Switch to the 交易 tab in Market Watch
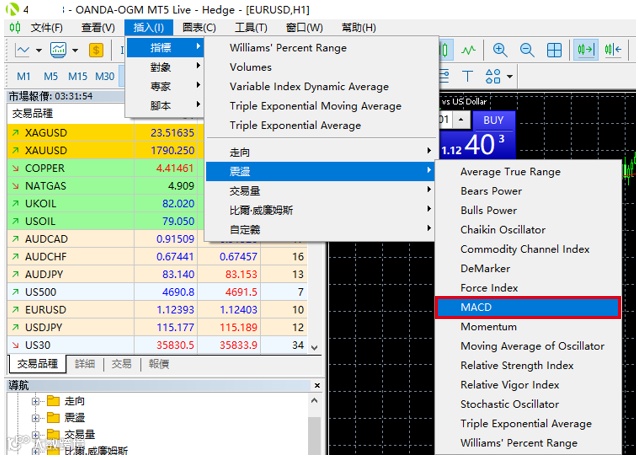This screenshot has width=638, height=457. pos(122,364)
